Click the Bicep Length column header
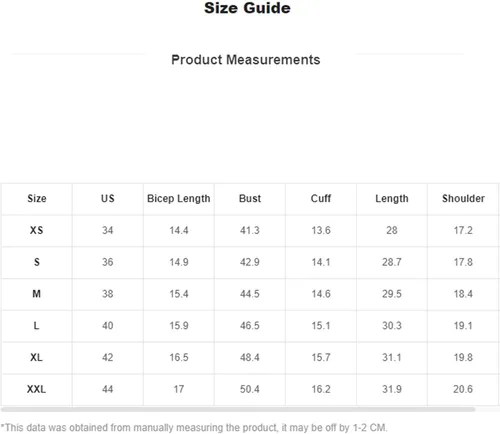This screenshot has width=500, height=434. click(x=179, y=199)
